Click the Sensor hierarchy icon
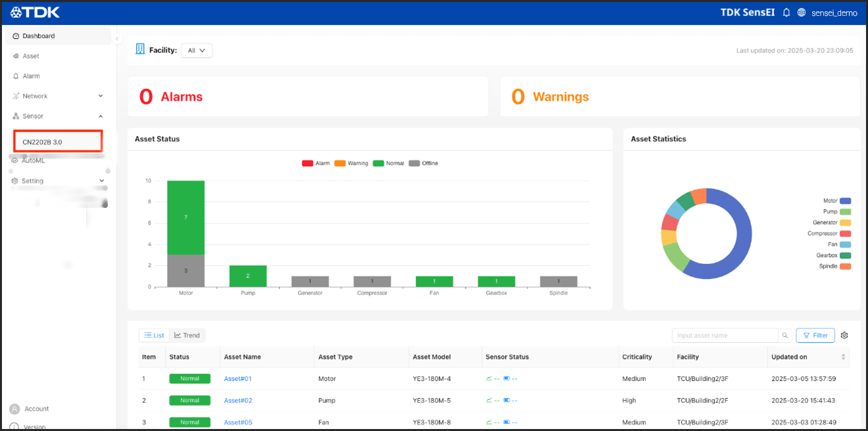868x431 pixels. (16, 116)
